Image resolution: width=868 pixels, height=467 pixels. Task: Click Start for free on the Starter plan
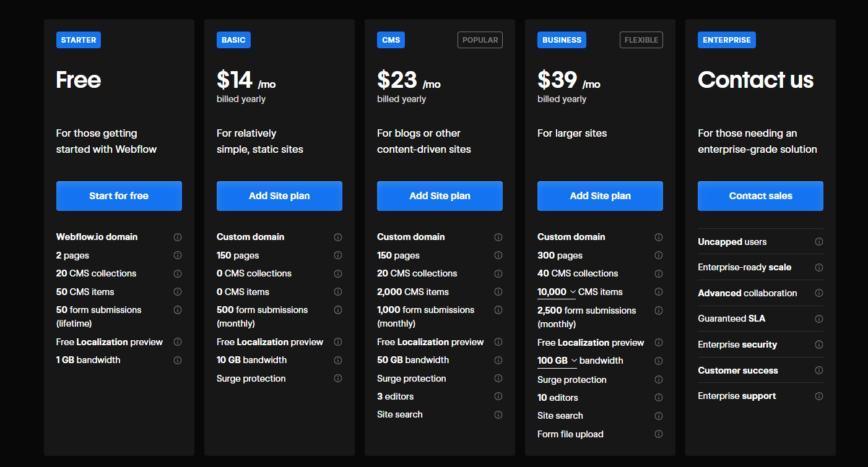(x=119, y=195)
